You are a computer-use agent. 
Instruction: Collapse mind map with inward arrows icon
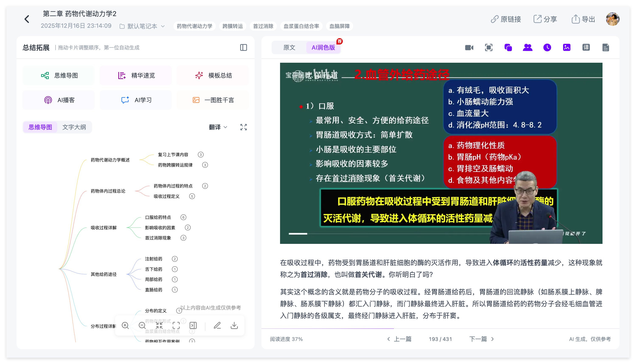(x=159, y=325)
